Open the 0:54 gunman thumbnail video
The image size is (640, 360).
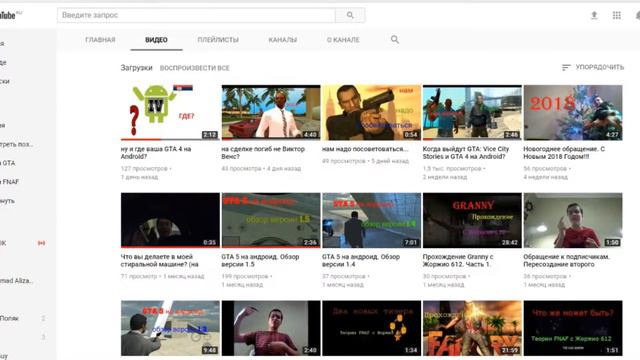point(371,112)
